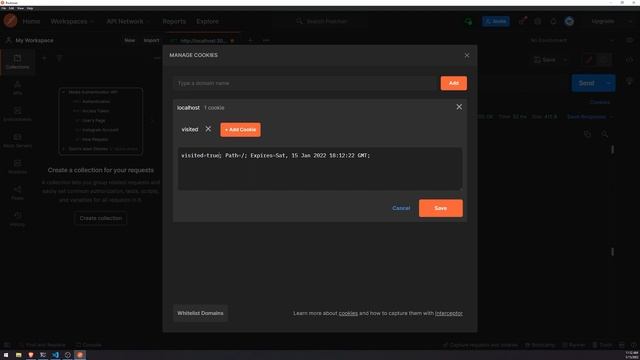Open a new request tab with plus
Viewport: 640px width, 360px height.
tap(250, 40)
